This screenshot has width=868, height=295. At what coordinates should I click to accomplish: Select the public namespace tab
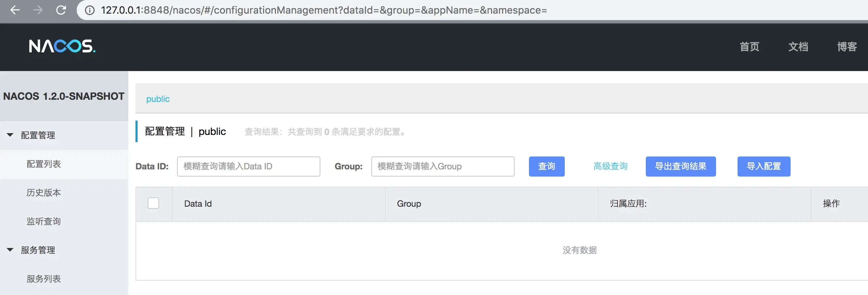[158, 99]
